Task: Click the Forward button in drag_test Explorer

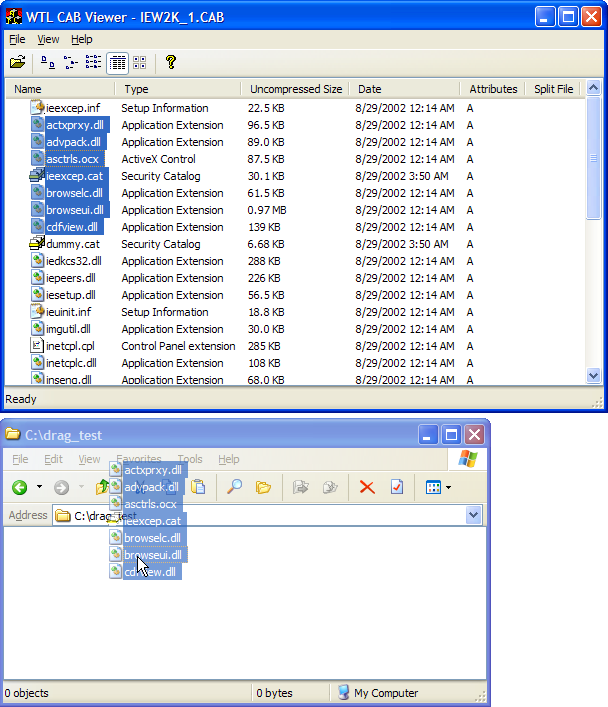Action: coord(61,487)
